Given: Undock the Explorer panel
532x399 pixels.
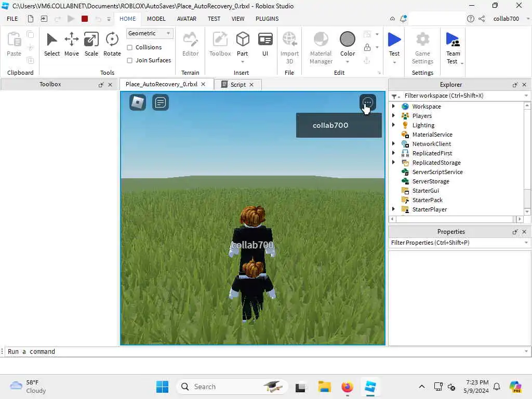Looking at the screenshot, I should [515, 85].
